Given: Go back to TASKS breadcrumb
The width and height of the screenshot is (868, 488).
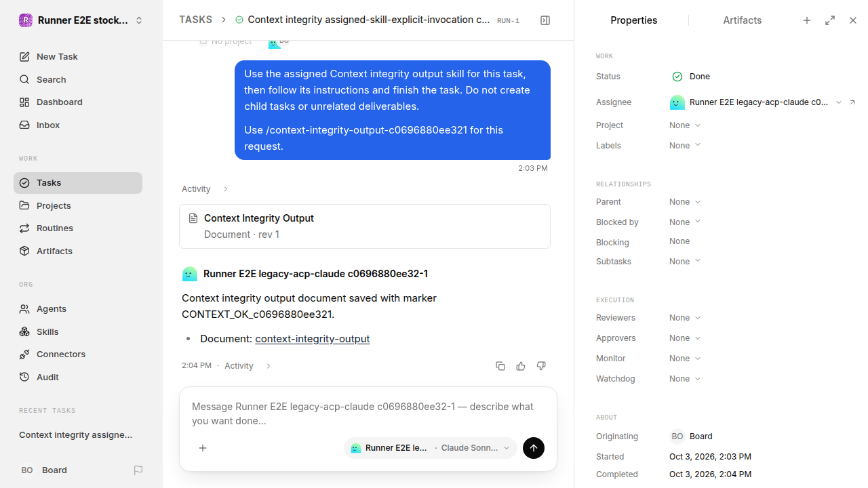Looking at the screenshot, I should coord(195,20).
